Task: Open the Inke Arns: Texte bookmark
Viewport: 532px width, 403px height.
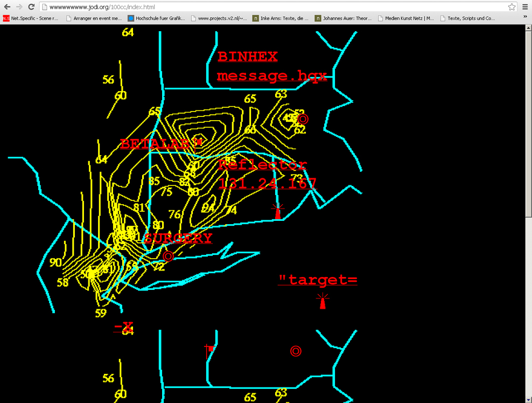Action: tap(281, 18)
